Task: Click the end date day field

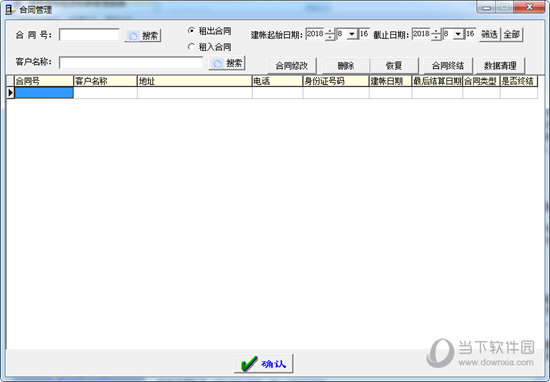Action: pos(470,34)
